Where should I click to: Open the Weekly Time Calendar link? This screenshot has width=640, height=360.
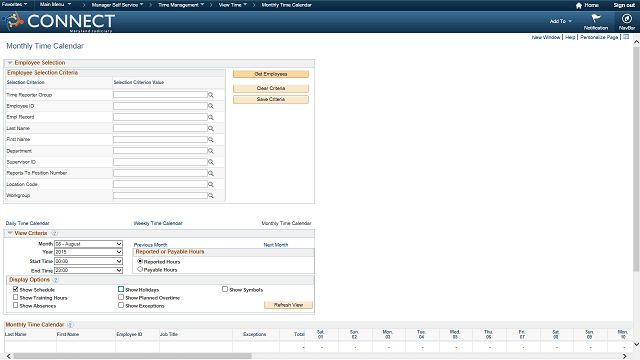point(158,223)
